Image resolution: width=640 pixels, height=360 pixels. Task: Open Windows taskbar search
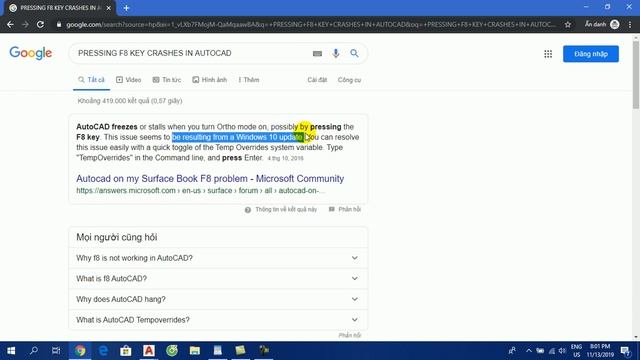click(34, 351)
